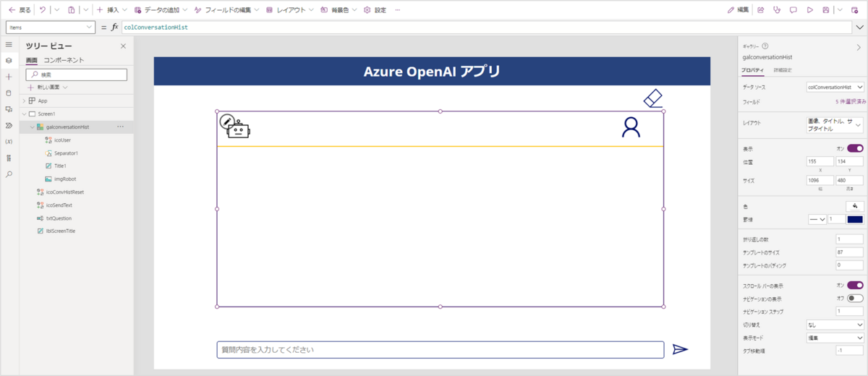Open the save options dropdown arrow
The height and width of the screenshot is (376, 868).
[841, 10]
